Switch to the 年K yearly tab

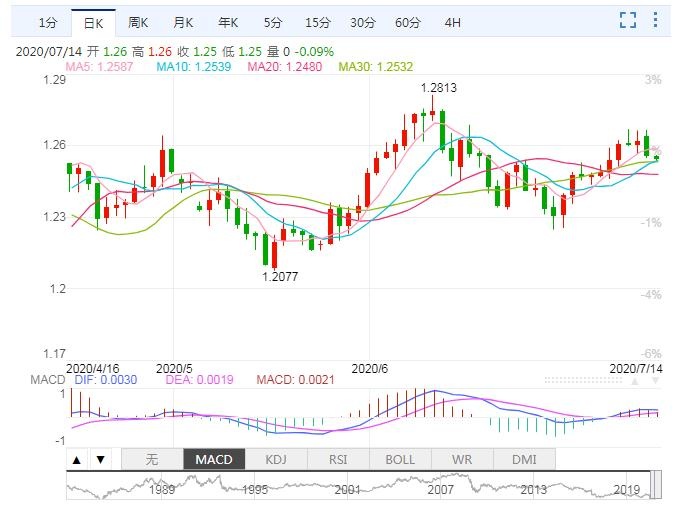(228, 21)
